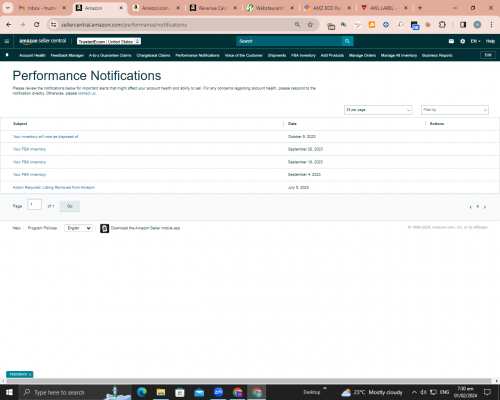
Task: Open the Filter by dropdown
Action: (455, 110)
